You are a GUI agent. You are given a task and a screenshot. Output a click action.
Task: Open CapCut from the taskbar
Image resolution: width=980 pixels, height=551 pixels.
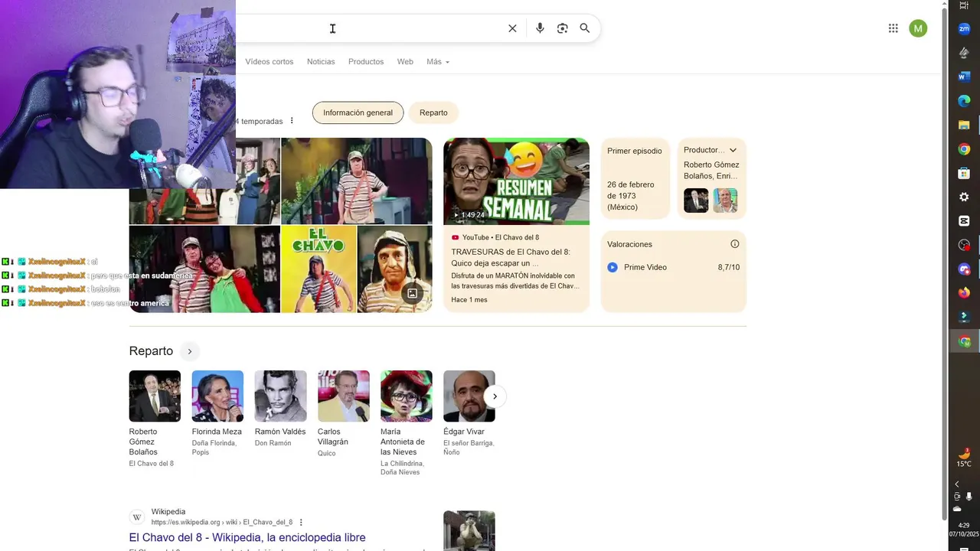964,221
